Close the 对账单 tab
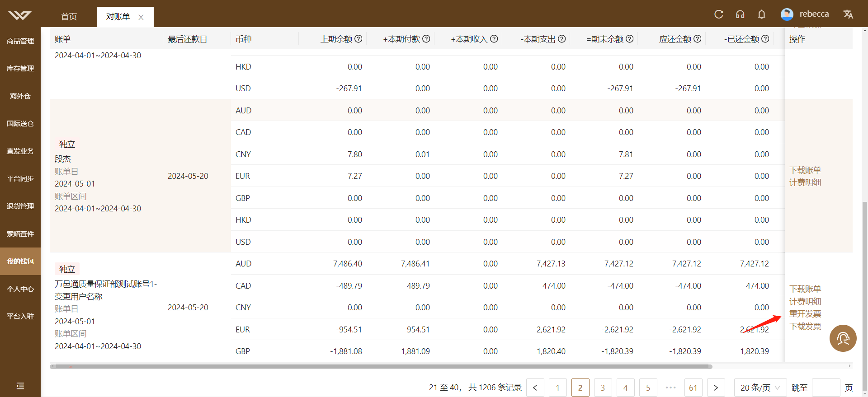868x397 pixels. pos(141,17)
